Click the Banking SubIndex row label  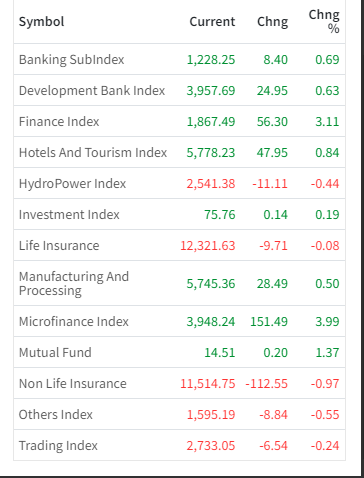pyautogui.click(x=71, y=60)
